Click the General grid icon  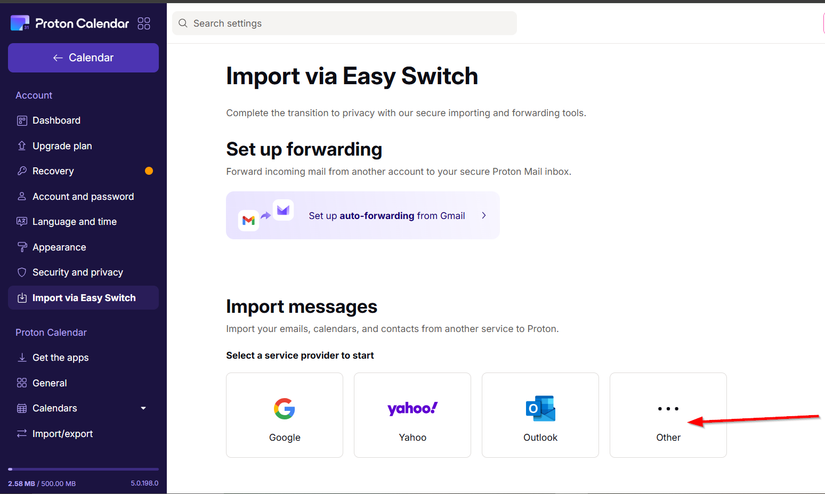22,383
